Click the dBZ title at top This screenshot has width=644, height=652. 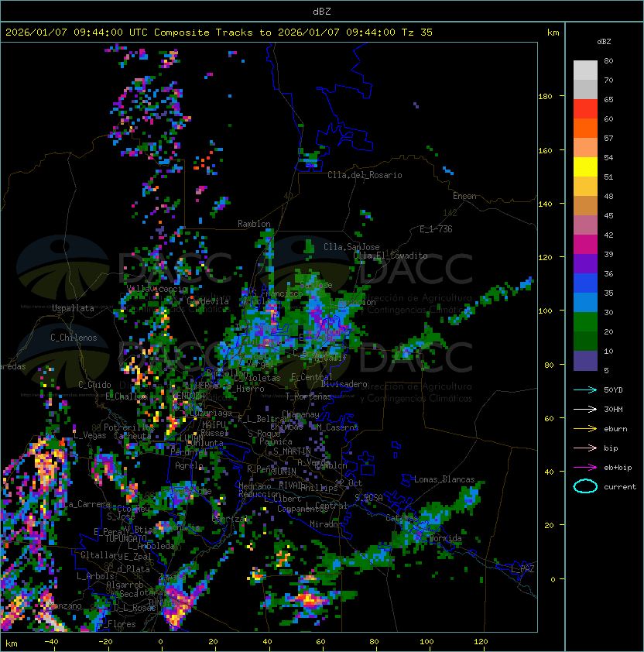pyautogui.click(x=322, y=11)
